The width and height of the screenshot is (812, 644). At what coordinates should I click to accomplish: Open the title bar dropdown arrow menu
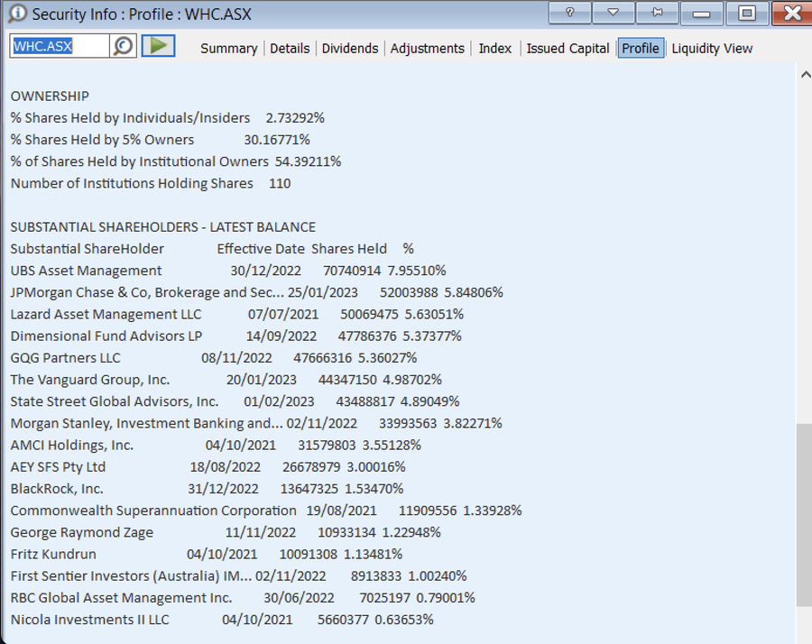tap(614, 13)
